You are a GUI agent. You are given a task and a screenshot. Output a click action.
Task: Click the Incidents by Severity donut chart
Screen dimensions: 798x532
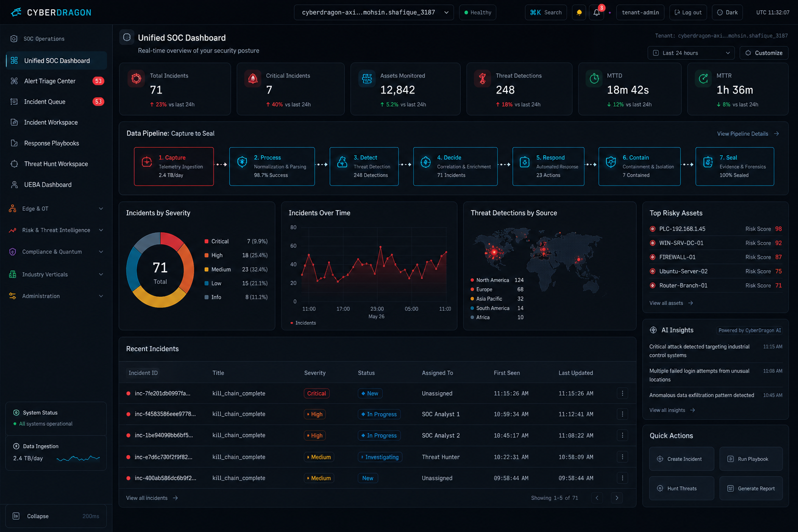point(160,270)
